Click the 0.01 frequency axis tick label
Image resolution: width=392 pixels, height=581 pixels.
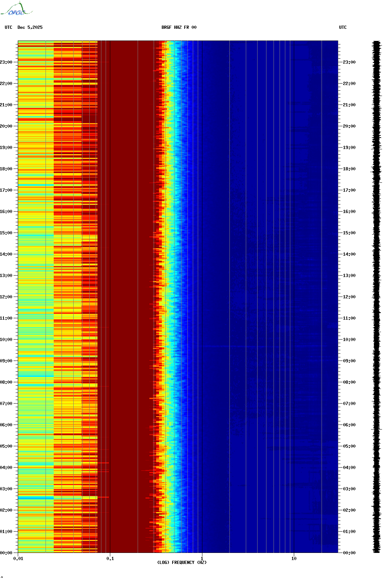[18, 559]
